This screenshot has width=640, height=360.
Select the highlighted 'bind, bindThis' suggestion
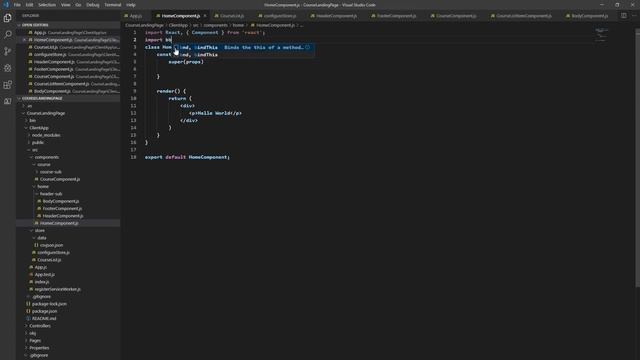point(244,47)
